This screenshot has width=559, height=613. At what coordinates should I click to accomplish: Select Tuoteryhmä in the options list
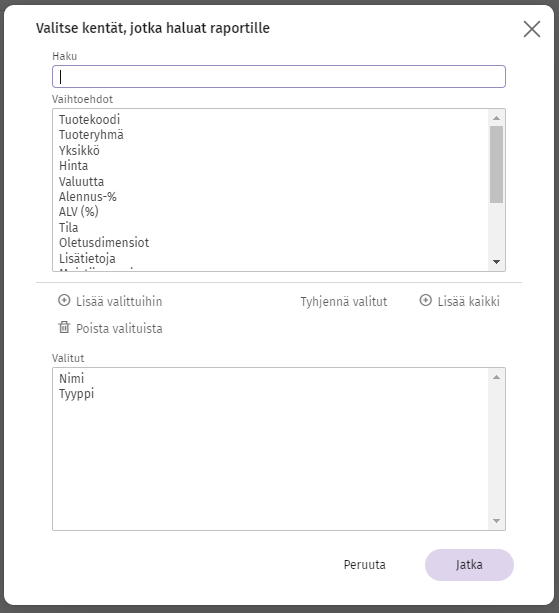point(271,135)
